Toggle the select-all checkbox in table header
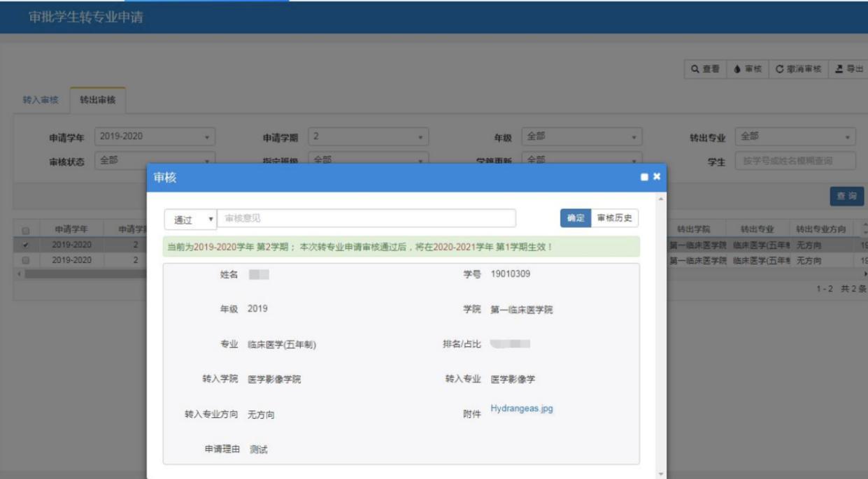The height and width of the screenshot is (479, 868). click(26, 230)
